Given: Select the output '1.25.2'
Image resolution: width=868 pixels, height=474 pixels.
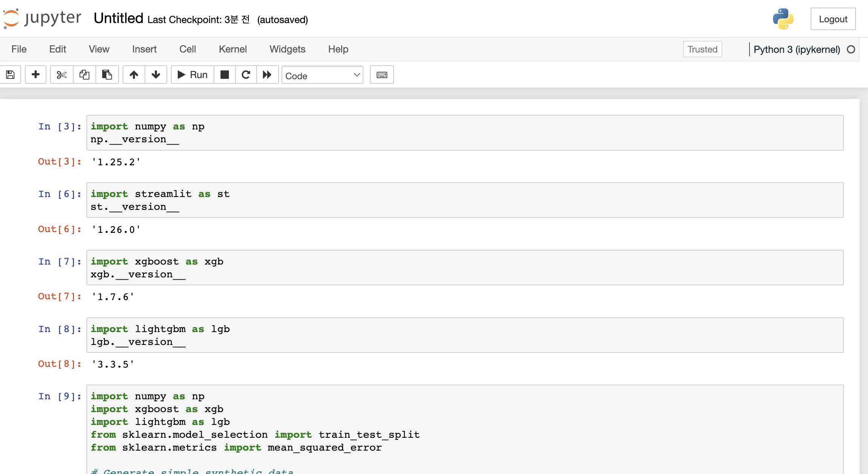Looking at the screenshot, I should pyautogui.click(x=116, y=162).
